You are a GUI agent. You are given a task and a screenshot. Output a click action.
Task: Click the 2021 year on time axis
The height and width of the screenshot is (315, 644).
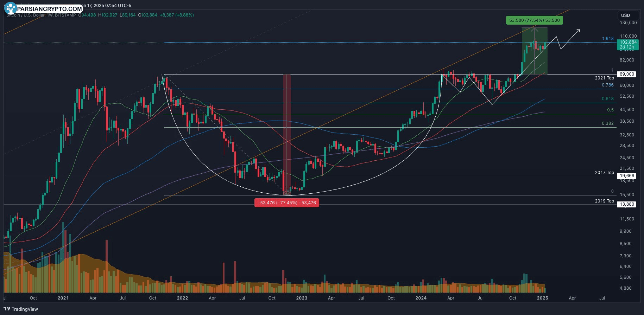pos(63,298)
